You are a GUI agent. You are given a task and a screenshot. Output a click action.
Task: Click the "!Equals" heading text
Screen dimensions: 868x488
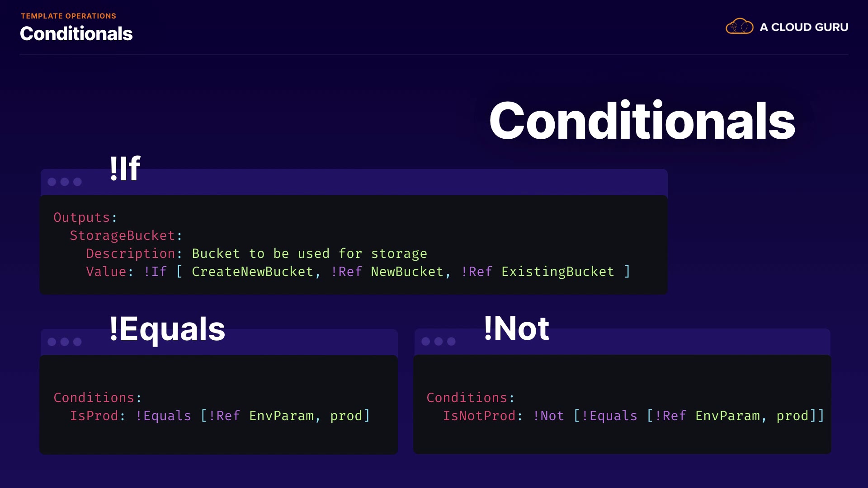click(x=167, y=328)
